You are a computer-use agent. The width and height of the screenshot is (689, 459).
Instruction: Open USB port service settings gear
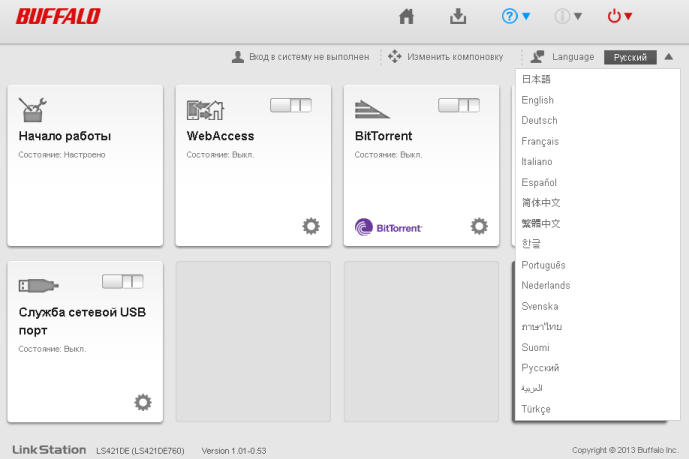(x=143, y=402)
